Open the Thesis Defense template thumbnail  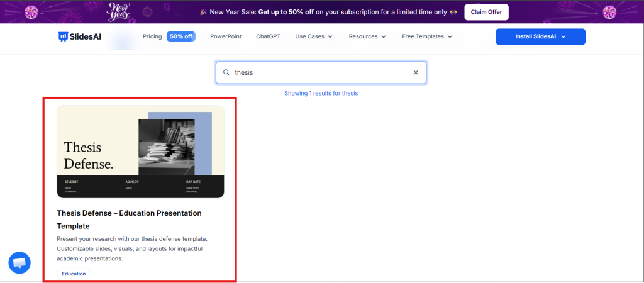pos(140,152)
